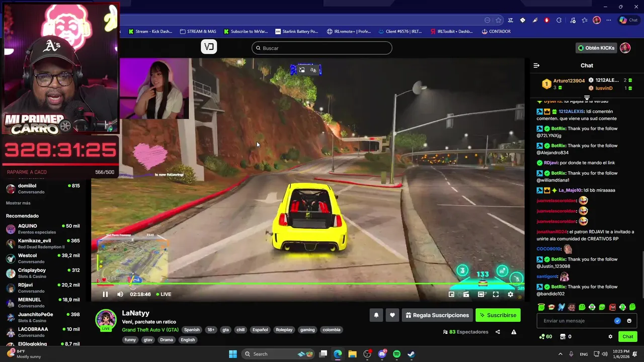Open domiilol followed channel
Screen dimensions: 644x362
pos(43,189)
